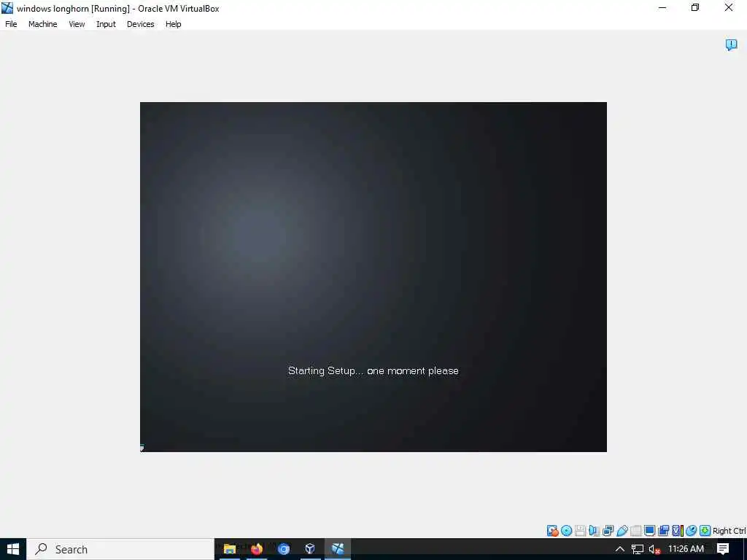
Task: Open the Windows Start menu
Action: pyautogui.click(x=13, y=549)
